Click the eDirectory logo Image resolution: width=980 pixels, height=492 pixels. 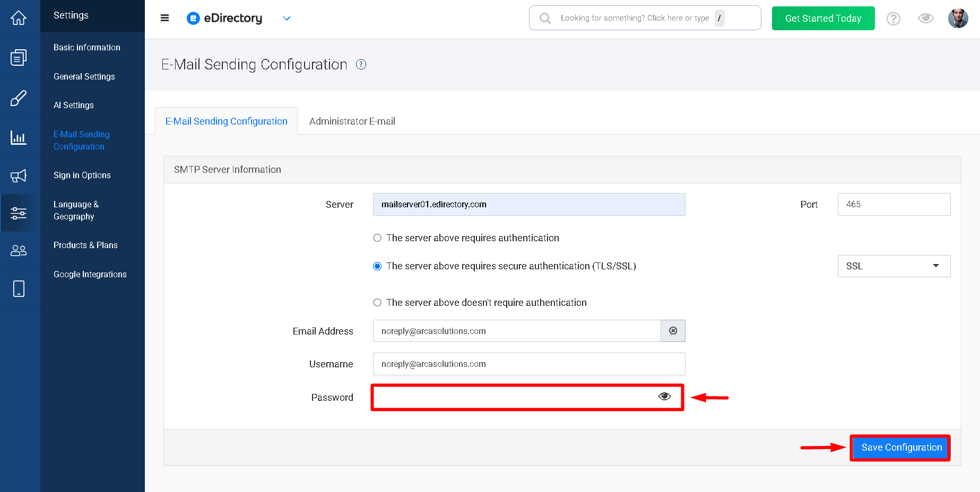tap(224, 18)
